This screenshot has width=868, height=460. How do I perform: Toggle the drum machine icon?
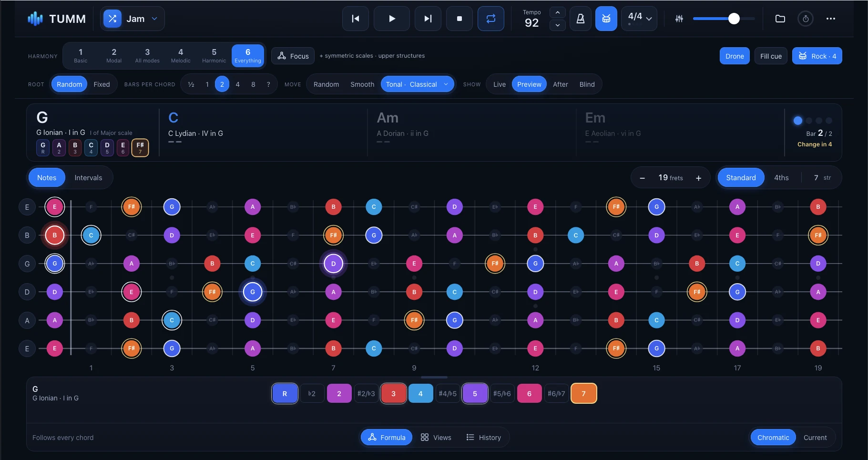(x=606, y=19)
